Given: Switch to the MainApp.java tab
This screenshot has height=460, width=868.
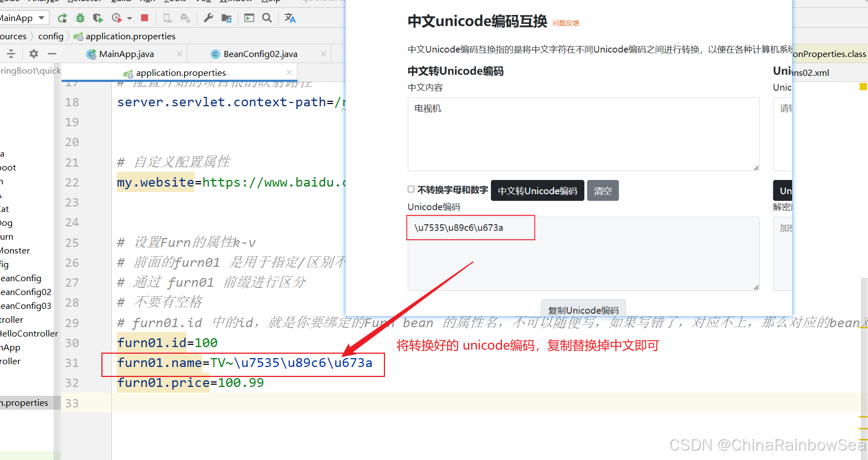Looking at the screenshot, I should (x=126, y=54).
